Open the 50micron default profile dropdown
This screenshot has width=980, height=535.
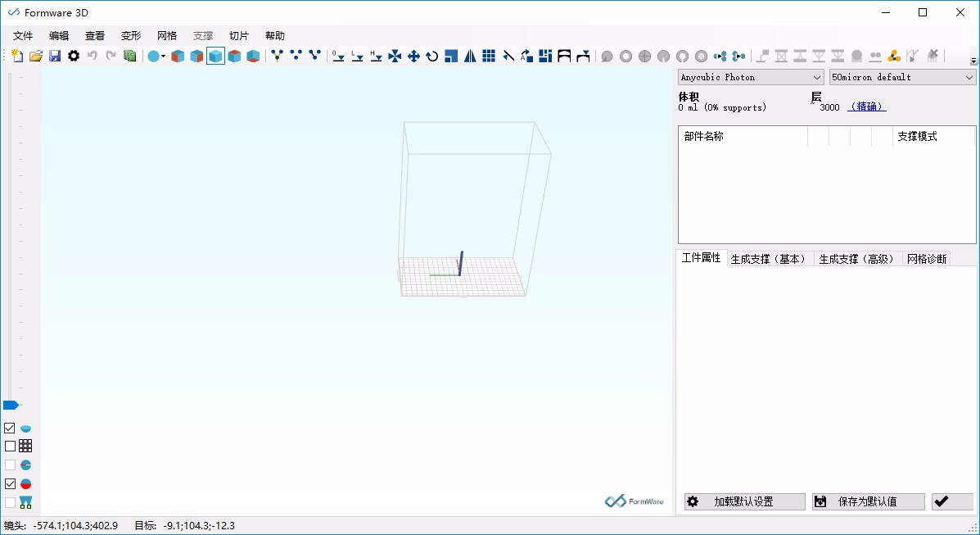(902, 77)
